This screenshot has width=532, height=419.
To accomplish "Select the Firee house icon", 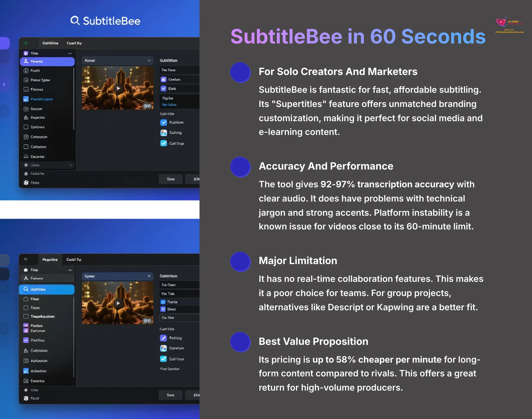I will pos(26,299).
